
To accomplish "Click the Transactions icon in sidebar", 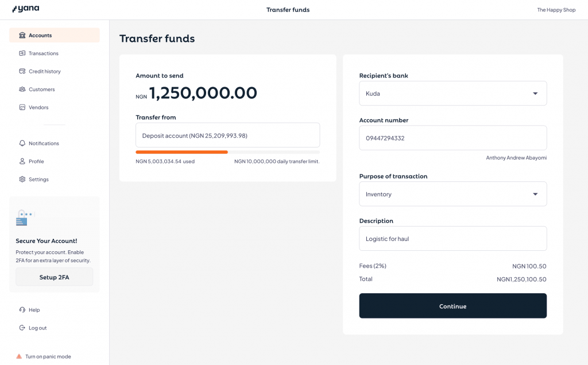I will pos(22,53).
